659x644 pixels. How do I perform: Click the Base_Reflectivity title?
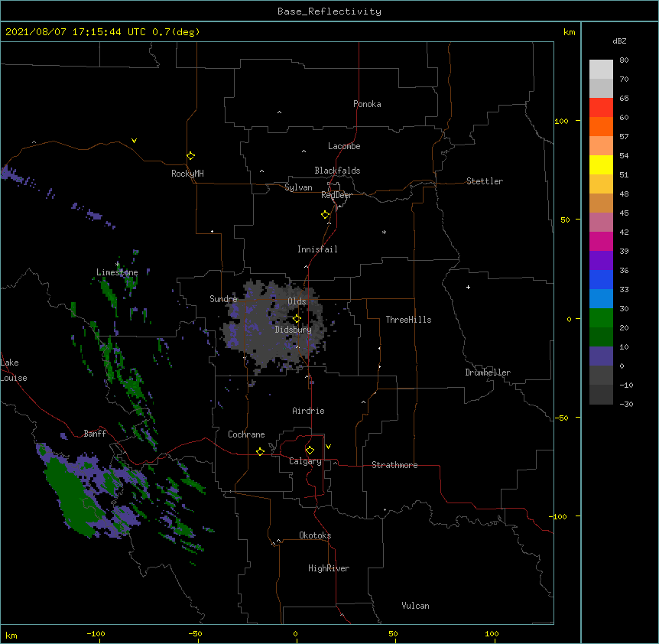[329, 11]
